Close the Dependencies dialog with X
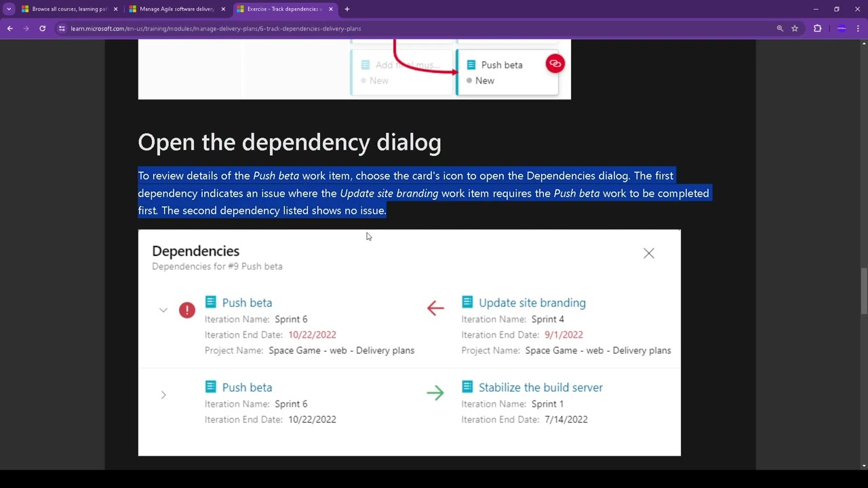The image size is (868, 488). (x=649, y=253)
